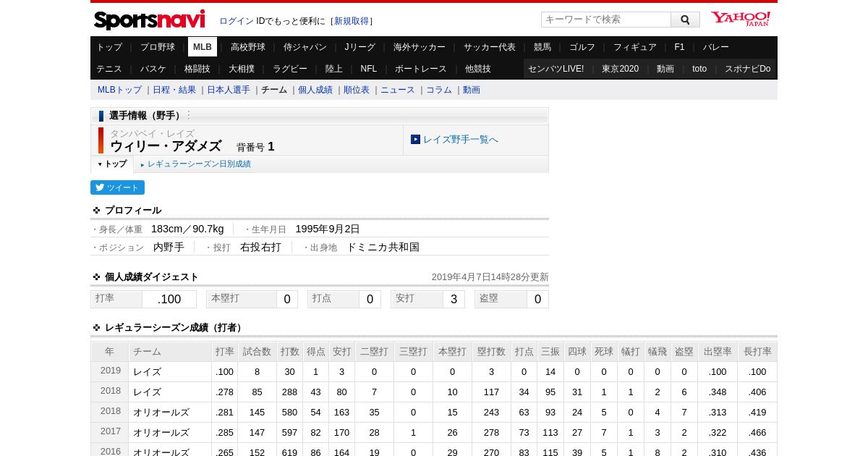Viewport: 868px width, 456px height.
Task: Select the トップ player tab
Action: click(112, 164)
